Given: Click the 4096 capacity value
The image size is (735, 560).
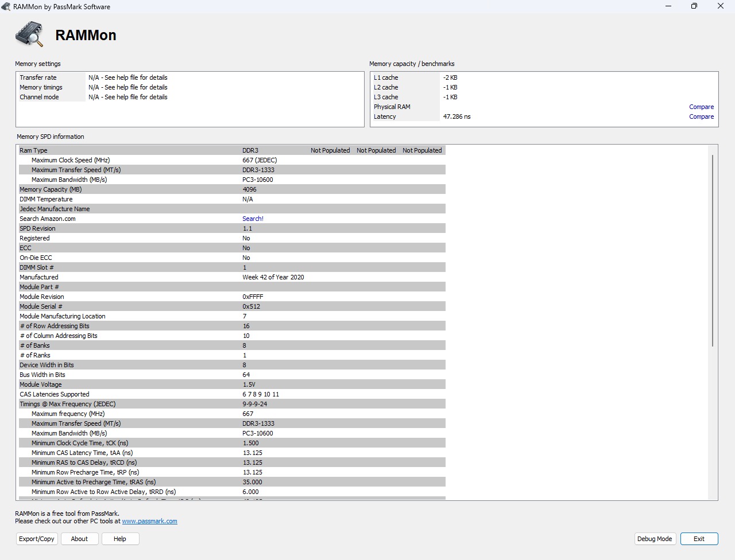Looking at the screenshot, I should click(x=249, y=189).
